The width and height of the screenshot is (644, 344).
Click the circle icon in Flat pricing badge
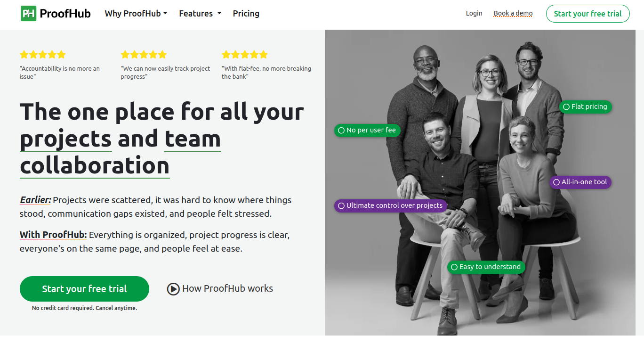(x=566, y=107)
